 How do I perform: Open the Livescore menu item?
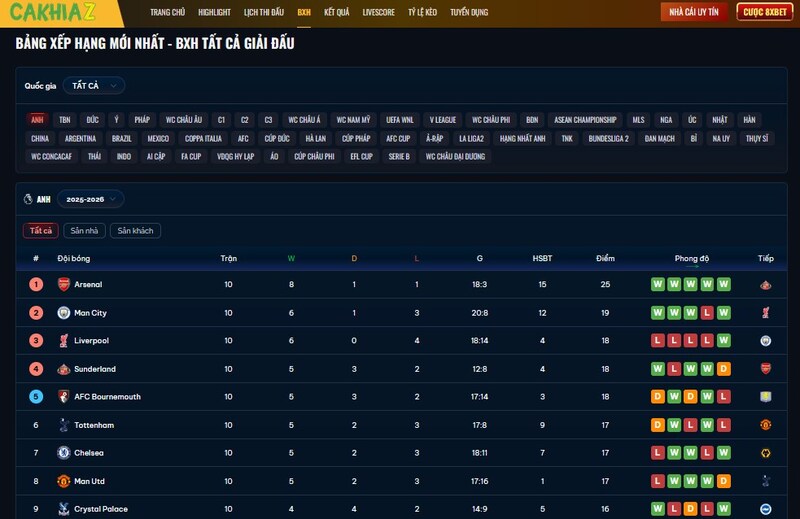[x=378, y=12]
